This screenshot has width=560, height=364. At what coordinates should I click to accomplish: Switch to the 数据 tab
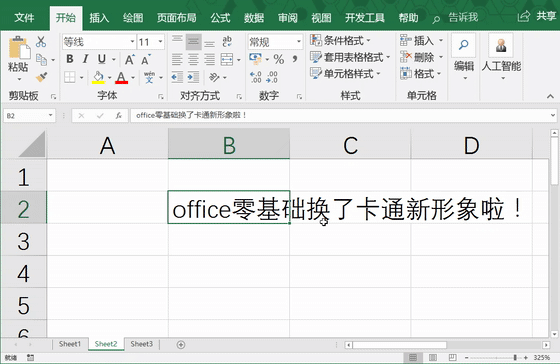[x=254, y=18]
